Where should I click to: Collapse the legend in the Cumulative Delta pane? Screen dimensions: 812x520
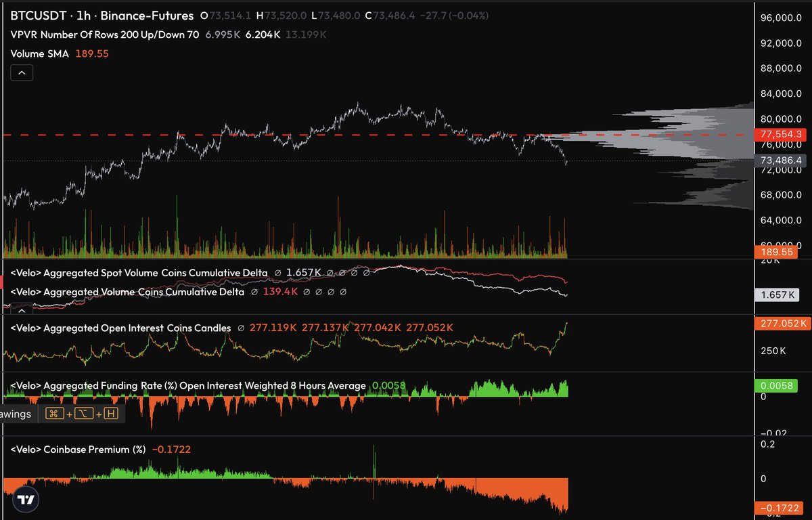pos(22,310)
